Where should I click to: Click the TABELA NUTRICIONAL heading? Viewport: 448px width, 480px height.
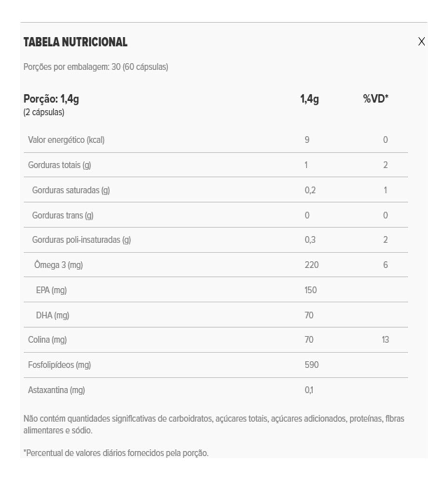click(x=76, y=42)
